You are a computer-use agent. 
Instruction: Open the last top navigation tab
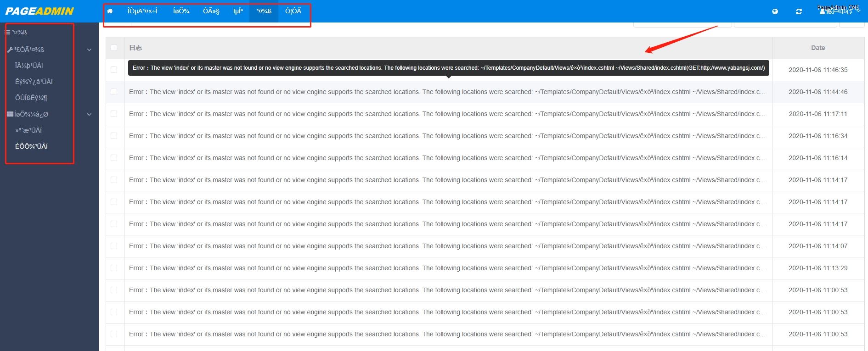coord(293,11)
